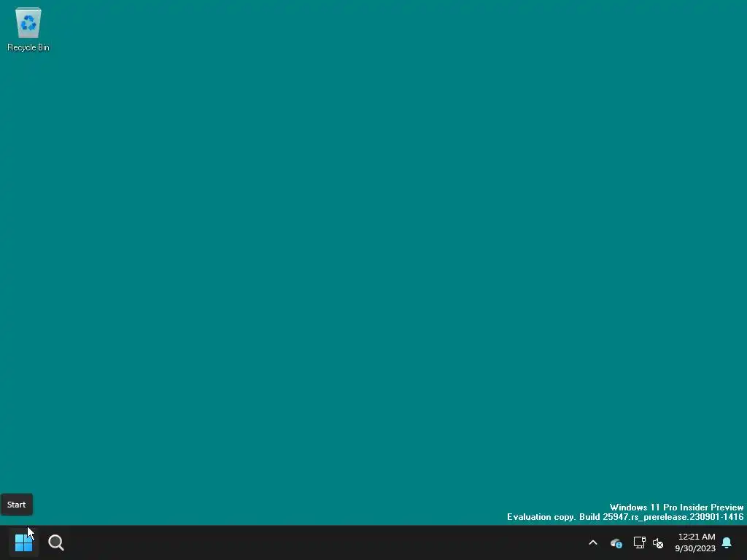747x560 pixels.
Task: Click the muted volume tray icon
Action: click(658, 542)
